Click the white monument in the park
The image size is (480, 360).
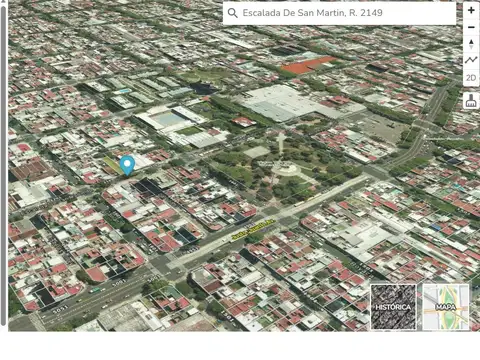(282, 143)
